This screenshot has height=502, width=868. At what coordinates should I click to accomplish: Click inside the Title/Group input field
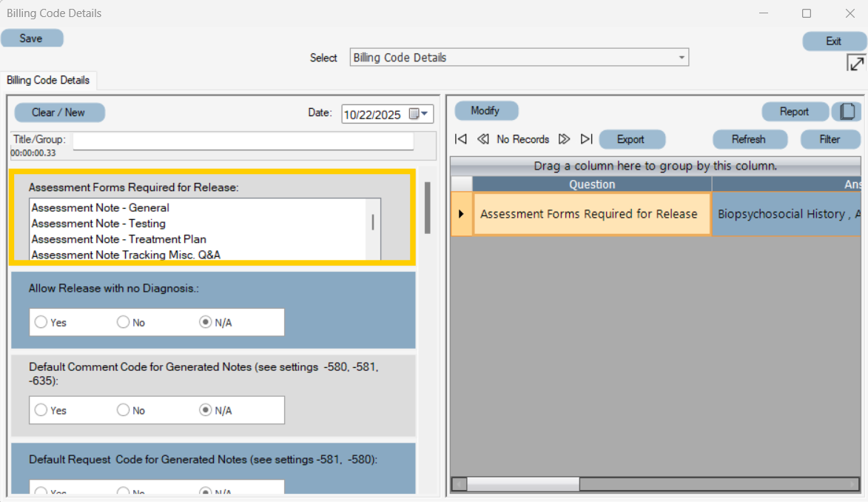coord(244,141)
